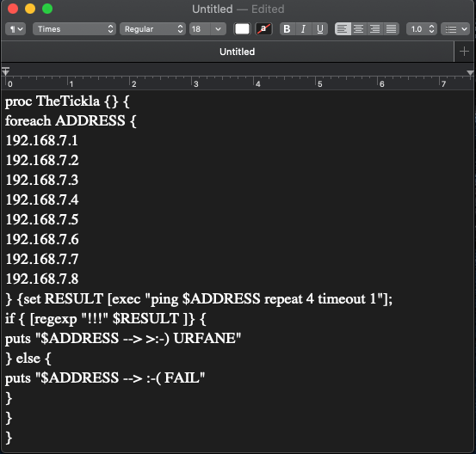
Task: Add a new tab with plus button
Action: click(464, 52)
